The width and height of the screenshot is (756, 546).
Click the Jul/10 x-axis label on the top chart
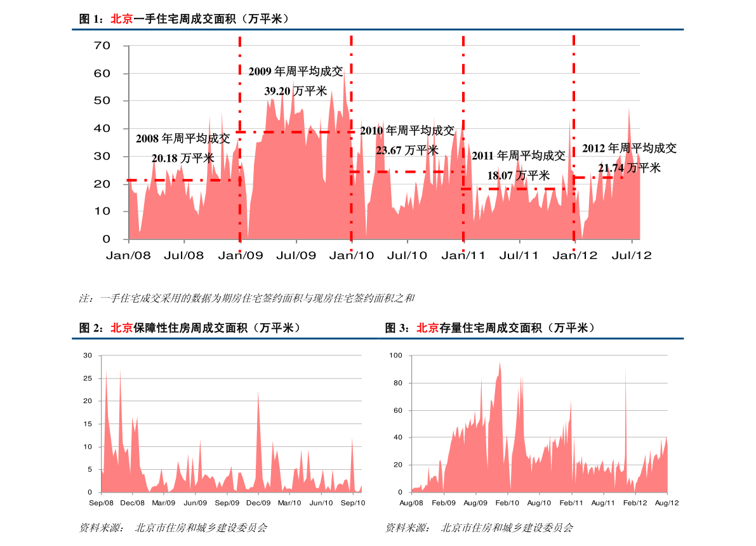pyautogui.click(x=408, y=256)
